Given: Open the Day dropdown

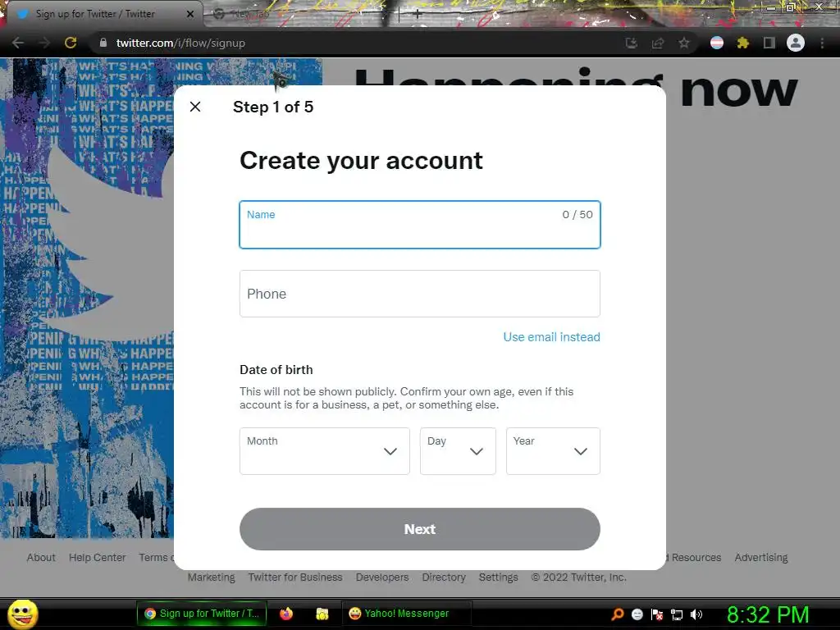Looking at the screenshot, I should click(458, 451).
